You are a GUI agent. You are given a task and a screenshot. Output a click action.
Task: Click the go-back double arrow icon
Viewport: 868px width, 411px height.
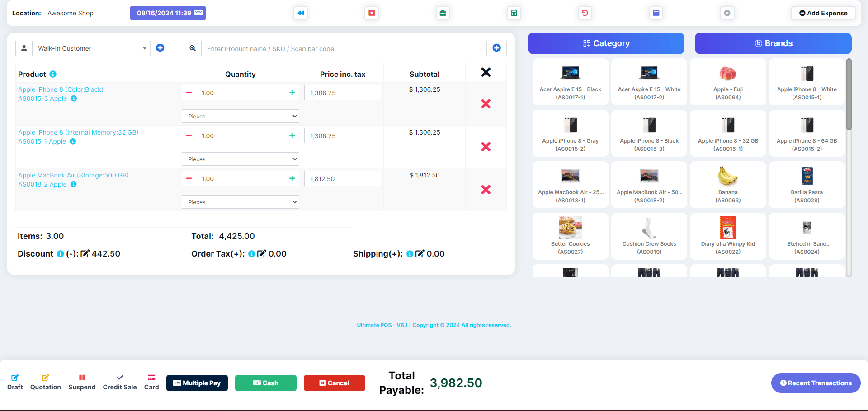[301, 13]
